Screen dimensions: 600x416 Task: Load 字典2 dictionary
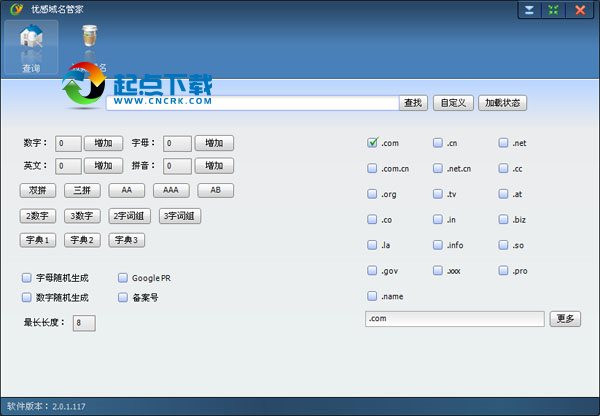(82, 240)
